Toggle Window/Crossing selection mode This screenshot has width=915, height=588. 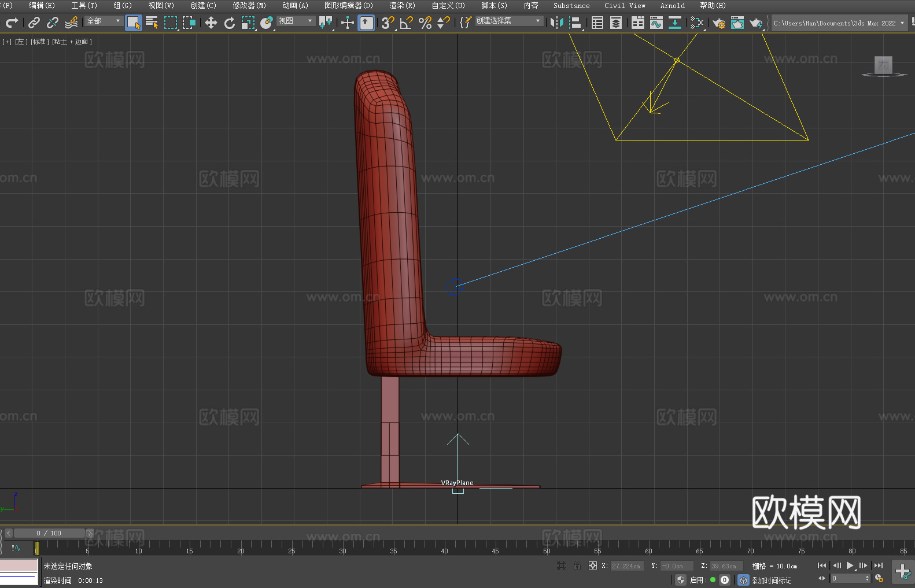pos(189,23)
